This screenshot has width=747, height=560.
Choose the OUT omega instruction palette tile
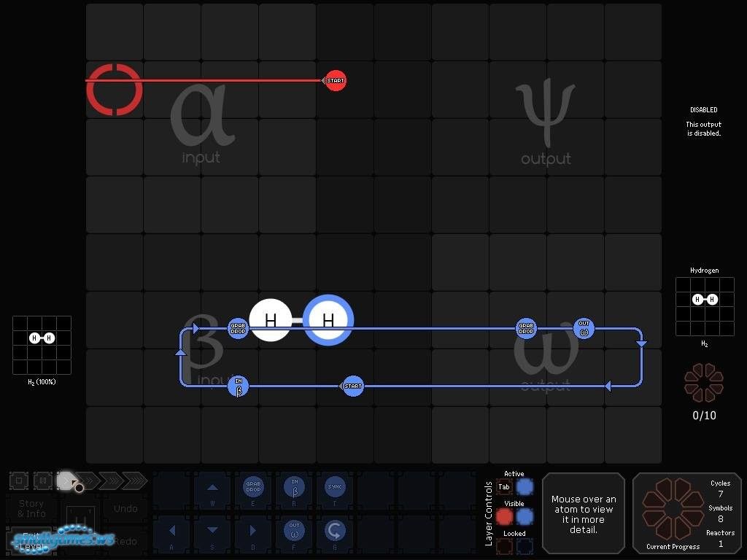pos(294,529)
